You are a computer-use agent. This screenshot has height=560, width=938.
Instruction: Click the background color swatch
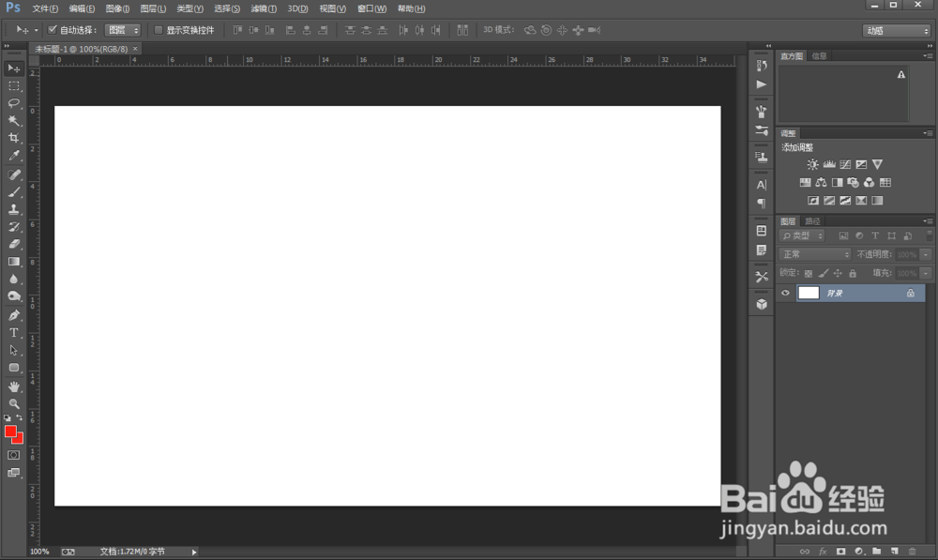coord(19,440)
